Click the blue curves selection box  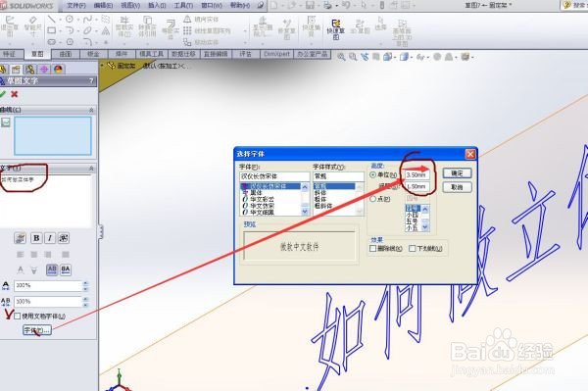click(x=53, y=135)
